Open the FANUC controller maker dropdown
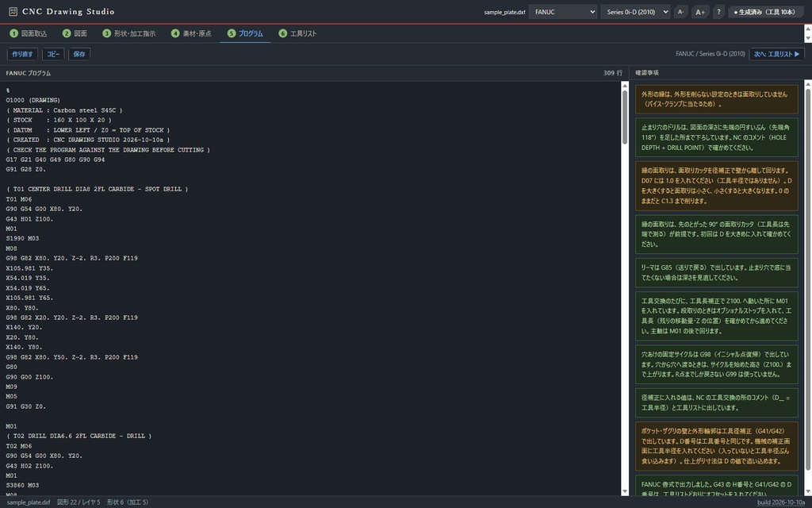The height and width of the screenshot is (508, 812). (563, 12)
